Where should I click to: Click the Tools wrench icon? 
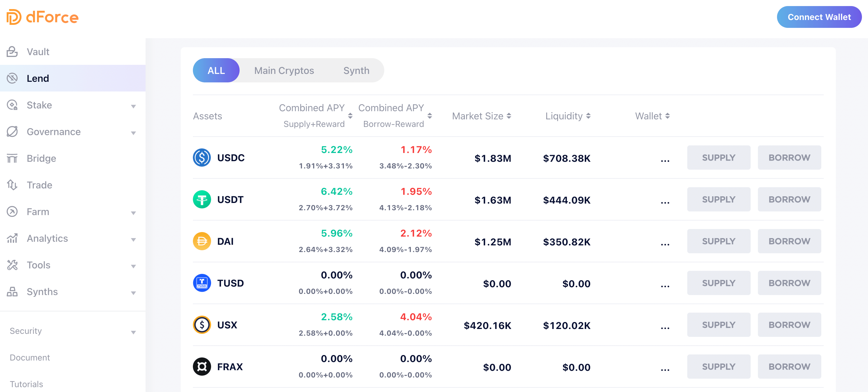(x=12, y=265)
